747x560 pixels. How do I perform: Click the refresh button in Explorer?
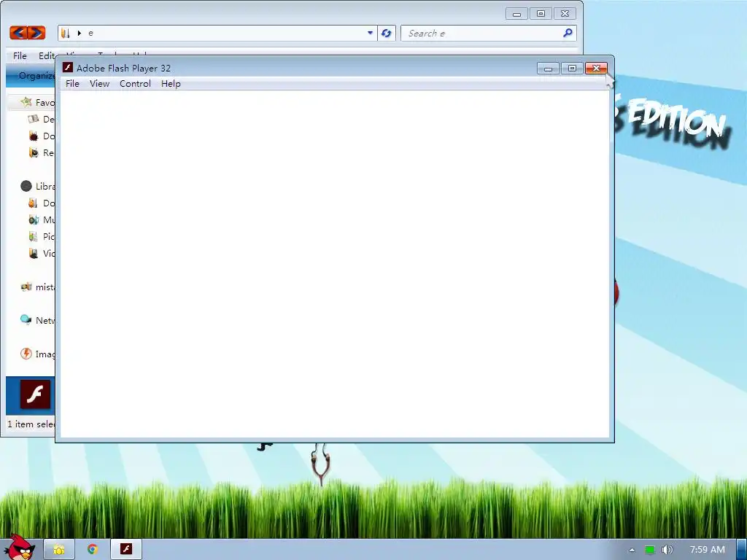(x=387, y=34)
